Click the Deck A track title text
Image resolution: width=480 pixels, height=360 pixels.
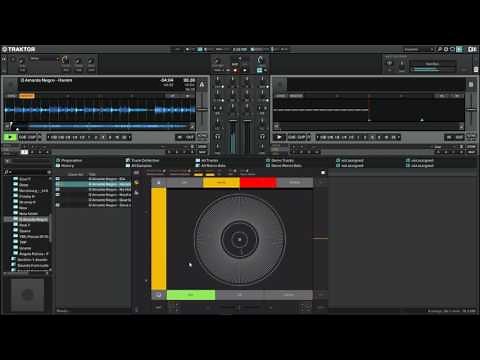click(x=46, y=80)
